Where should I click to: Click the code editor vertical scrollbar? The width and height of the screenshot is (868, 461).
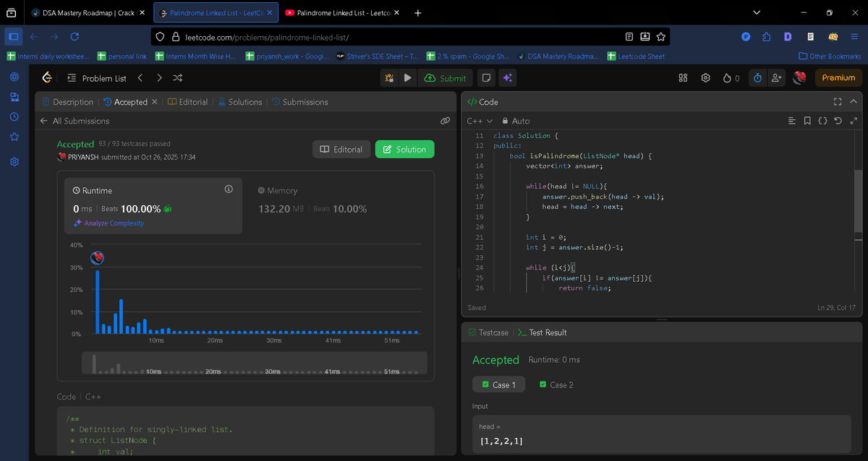pyautogui.click(x=859, y=202)
